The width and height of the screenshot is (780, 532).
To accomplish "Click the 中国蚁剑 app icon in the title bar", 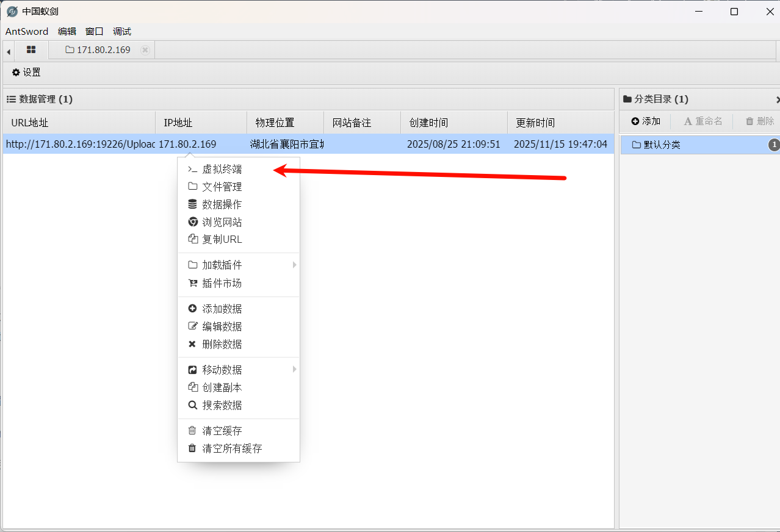I will 12,12.
